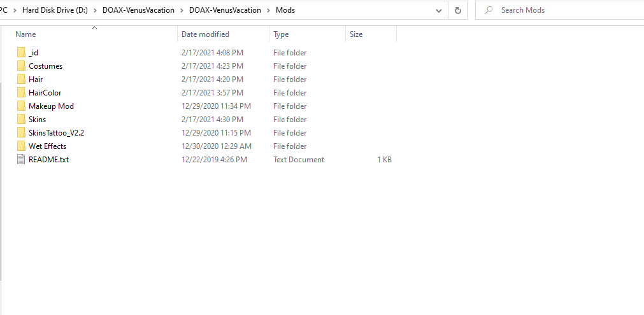Viewport: 644px width, 315px height.
Task: Go to first DOAX-VenusVacation breadcrumb
Action: (x=138, y=10)
